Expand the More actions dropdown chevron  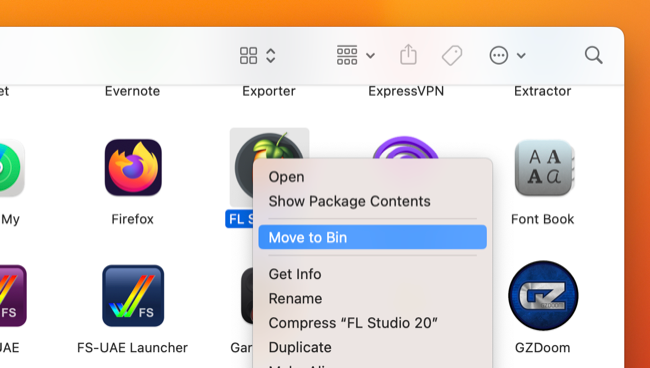(521, 56)
